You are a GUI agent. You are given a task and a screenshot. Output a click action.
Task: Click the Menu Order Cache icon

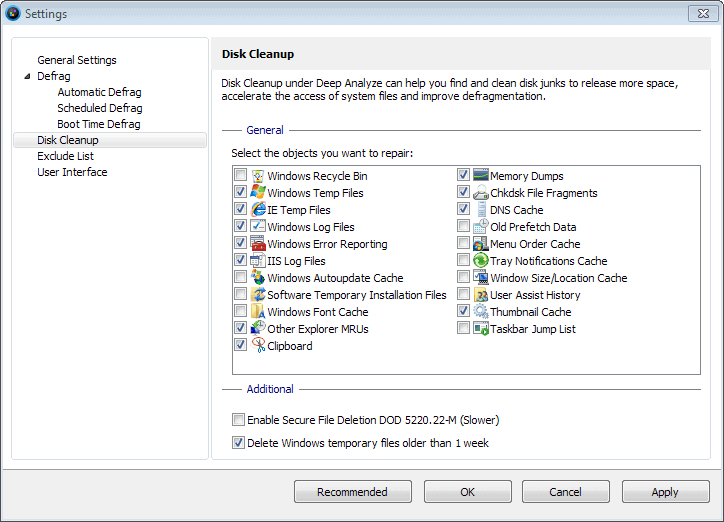481,244
